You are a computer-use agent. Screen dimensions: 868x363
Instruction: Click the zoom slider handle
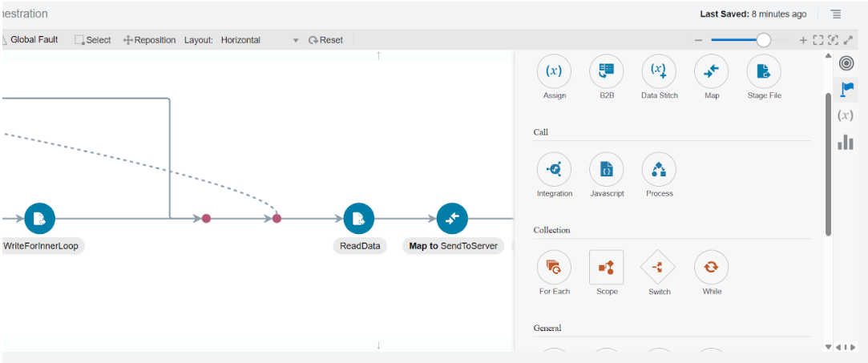[x=763, y=40]
